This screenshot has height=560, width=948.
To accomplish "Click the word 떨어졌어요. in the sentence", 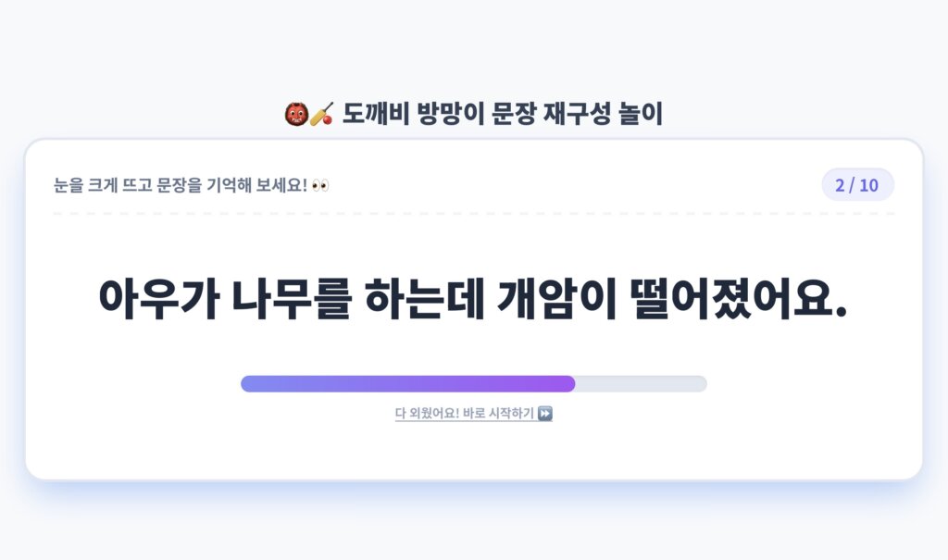I will click(x=738, y=299).
